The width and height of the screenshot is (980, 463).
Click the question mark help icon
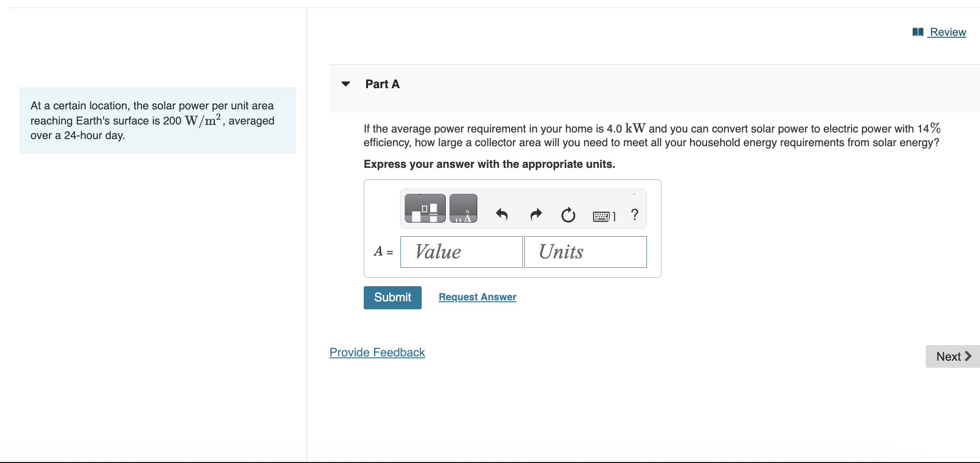click(635, 215)
